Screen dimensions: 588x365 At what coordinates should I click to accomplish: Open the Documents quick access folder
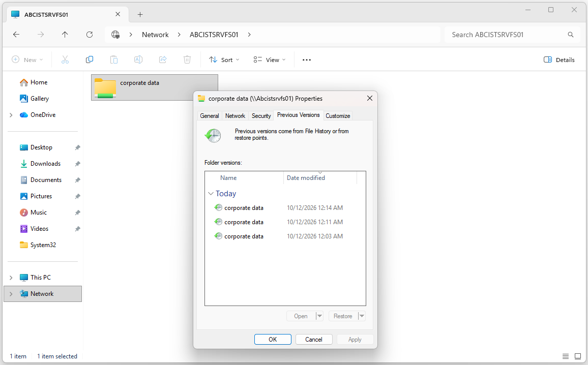46,180
